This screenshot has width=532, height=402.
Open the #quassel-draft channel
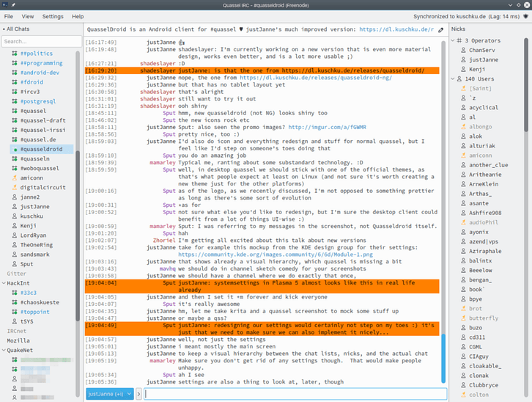click(x=43, y=120)
